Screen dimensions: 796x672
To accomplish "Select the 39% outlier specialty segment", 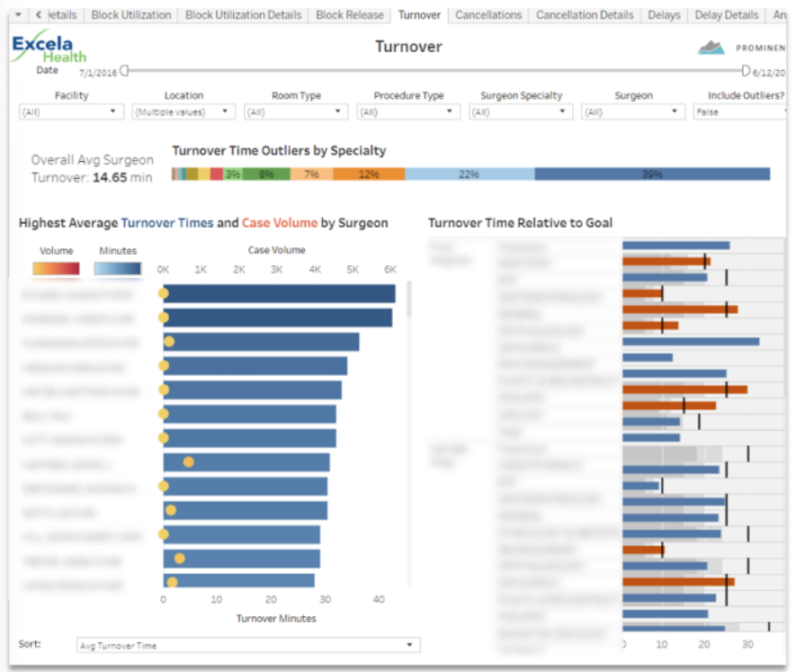I will tap(652, 175).
